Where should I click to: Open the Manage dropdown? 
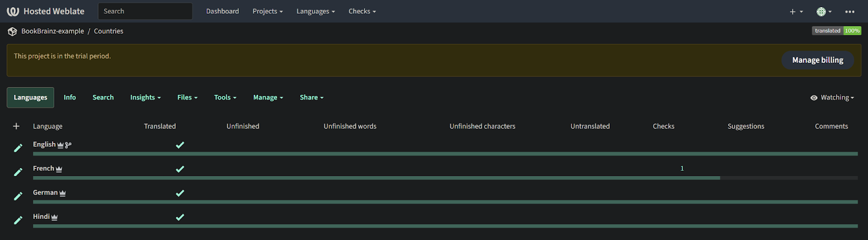[x=268, y=98]
